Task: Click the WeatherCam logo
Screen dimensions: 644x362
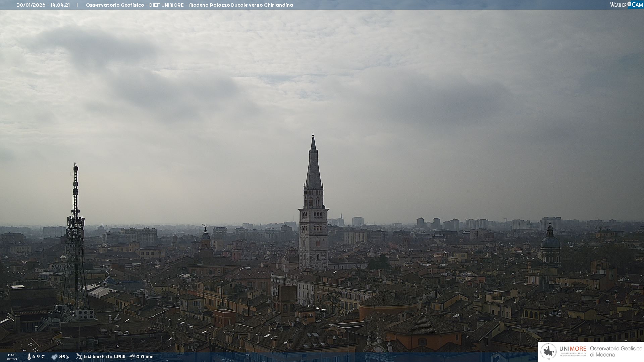Action: point(626,5)
